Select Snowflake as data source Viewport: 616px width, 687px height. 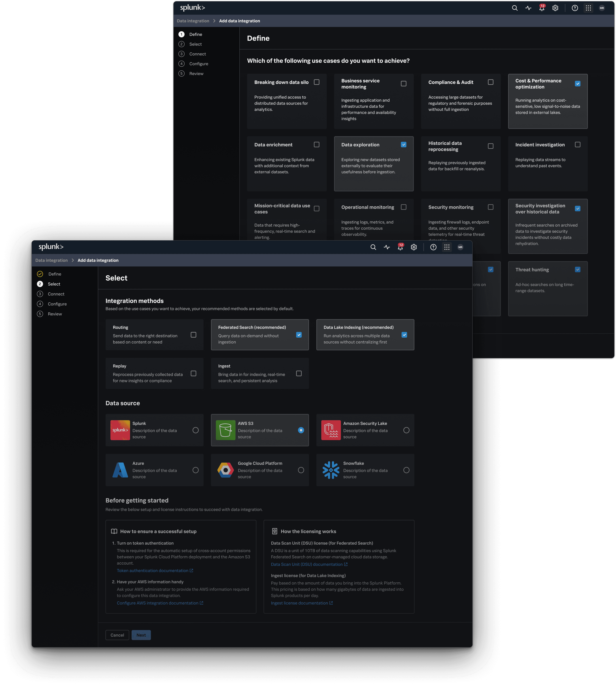[406, 470]
